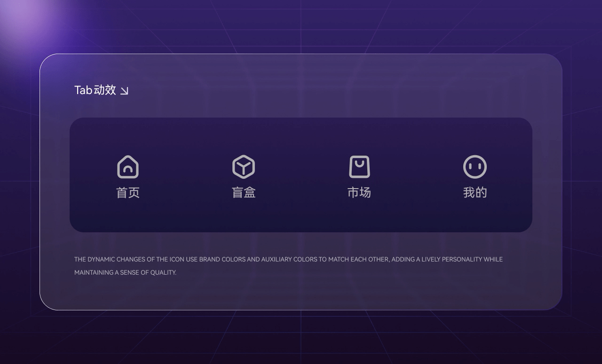
Task: Click the diagonal arrow next to Tab动效
Action: point(124,91)
